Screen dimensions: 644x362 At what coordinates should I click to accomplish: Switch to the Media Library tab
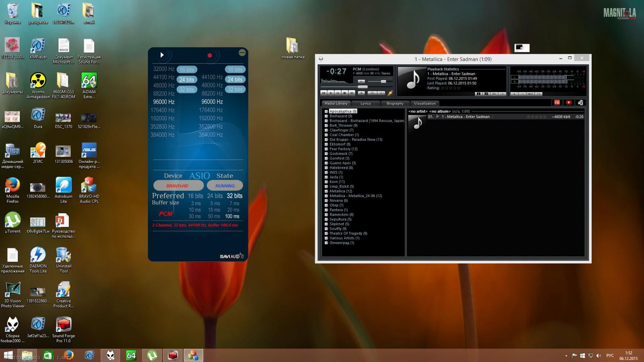coord(336,103)
